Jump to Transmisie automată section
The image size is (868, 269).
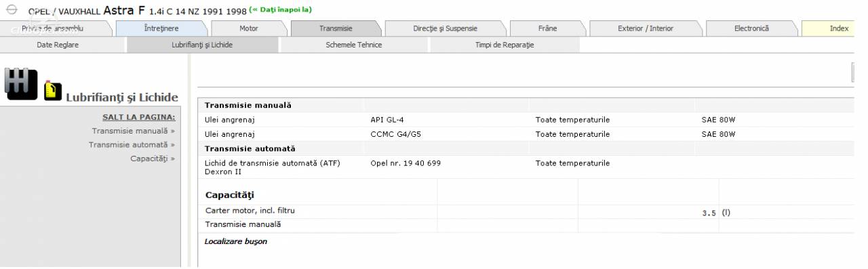click(x=132, y=144)
